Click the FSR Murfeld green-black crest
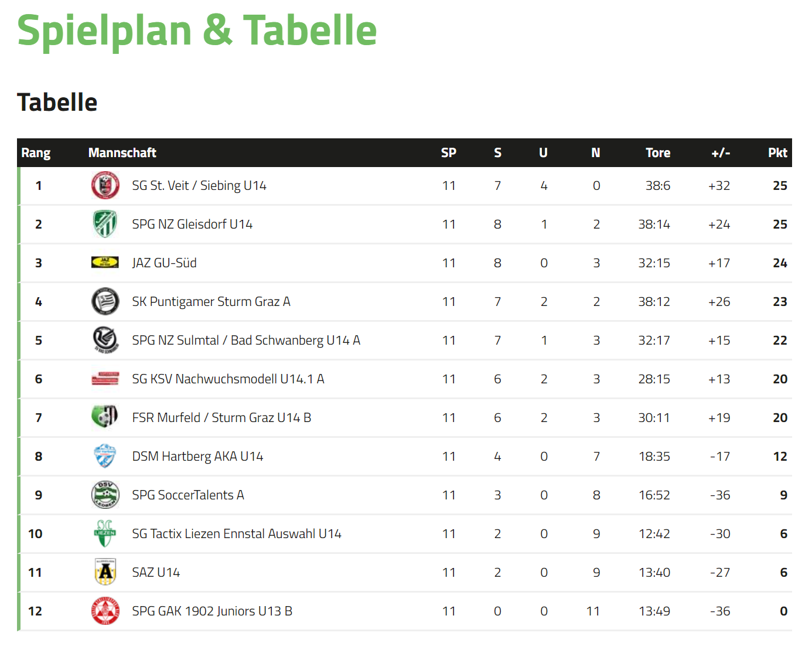The image size is (812, 653). point(105,417)
